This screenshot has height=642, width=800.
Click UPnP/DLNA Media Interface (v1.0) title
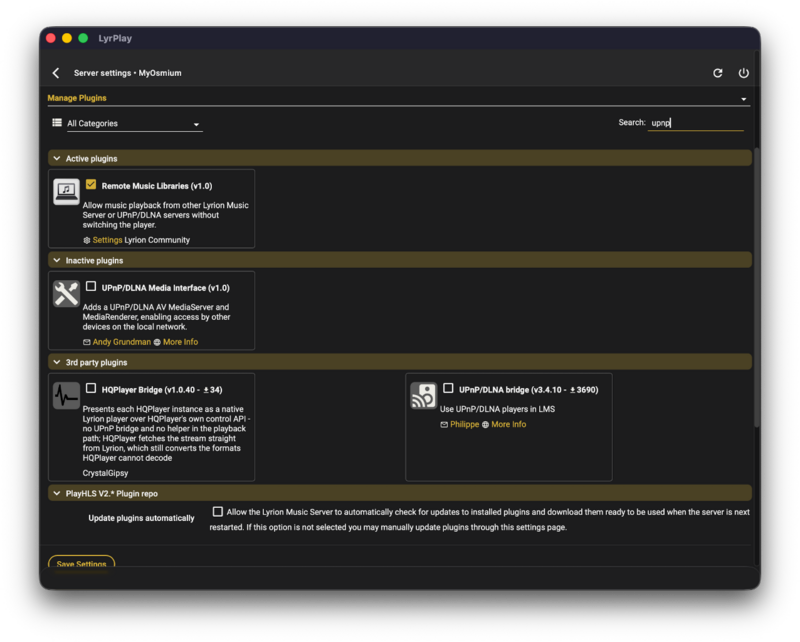tap(165, 288)
